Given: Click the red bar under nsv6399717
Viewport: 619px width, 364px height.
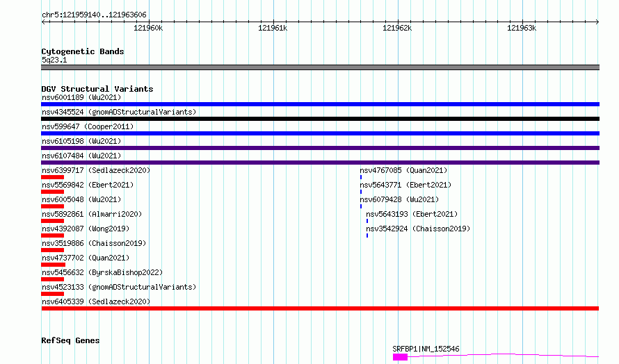Looking at the screenshot, I should pyautogui.click(x=52, y=177).
